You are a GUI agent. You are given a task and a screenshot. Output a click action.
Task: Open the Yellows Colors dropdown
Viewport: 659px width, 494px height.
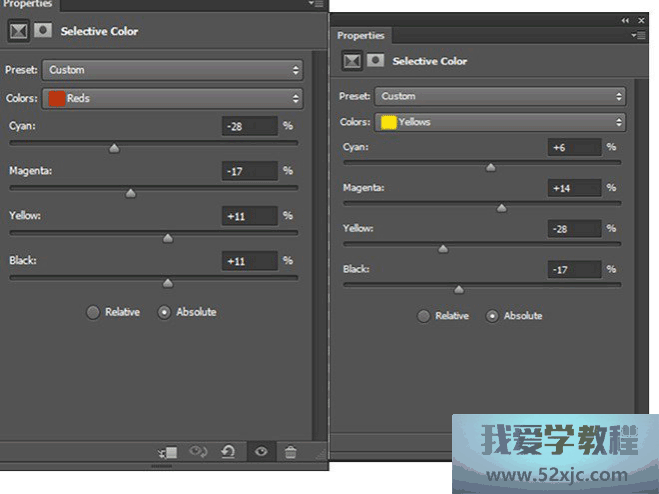500,122
